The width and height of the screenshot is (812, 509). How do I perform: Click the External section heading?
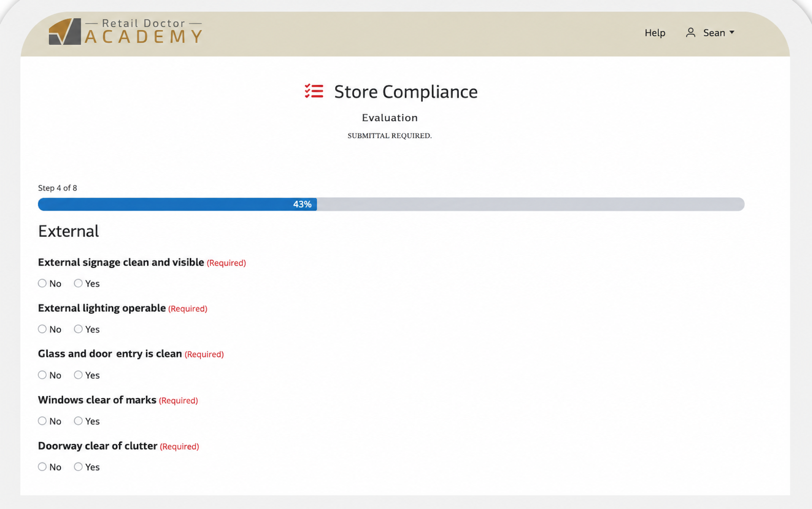[x=68, y=231]
